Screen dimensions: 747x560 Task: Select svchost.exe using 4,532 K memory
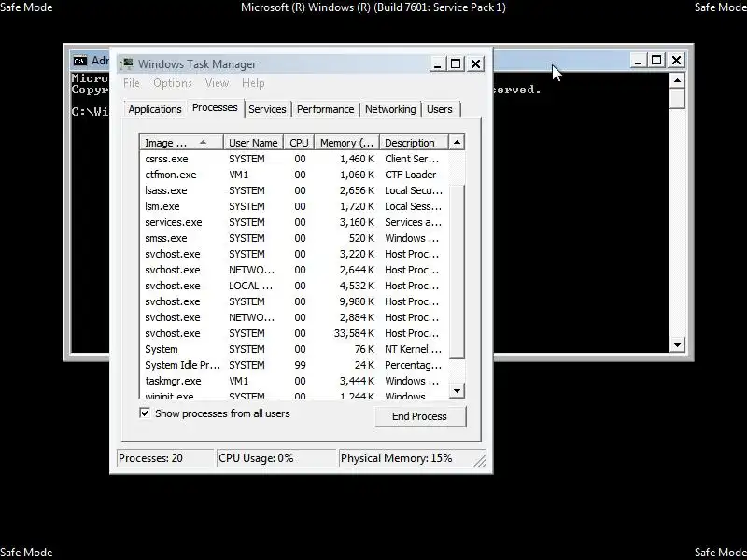tap(294, 286)
